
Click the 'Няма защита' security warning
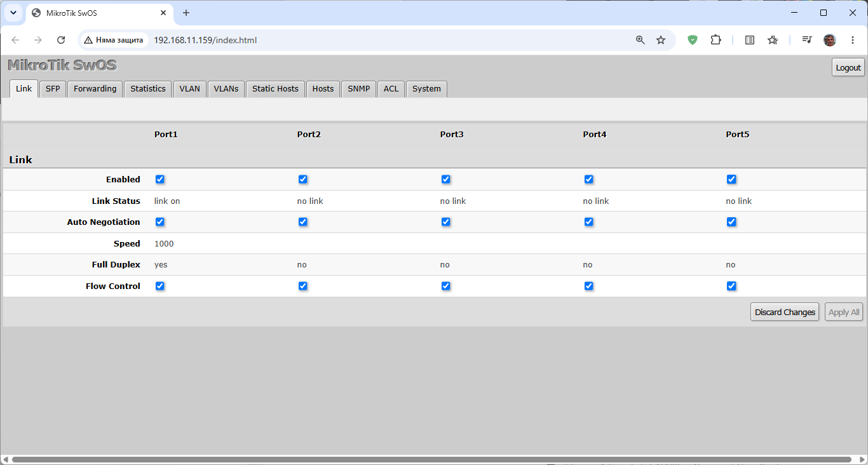114,40
